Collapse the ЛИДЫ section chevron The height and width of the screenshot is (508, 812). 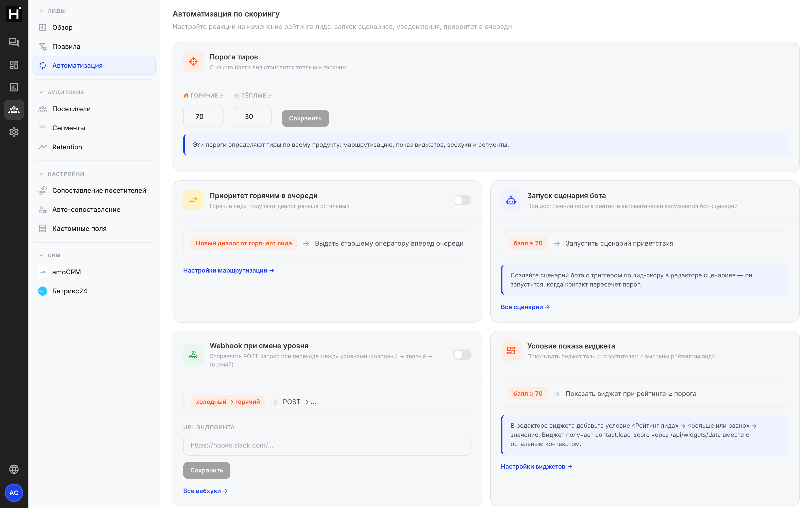click(41, 11)
